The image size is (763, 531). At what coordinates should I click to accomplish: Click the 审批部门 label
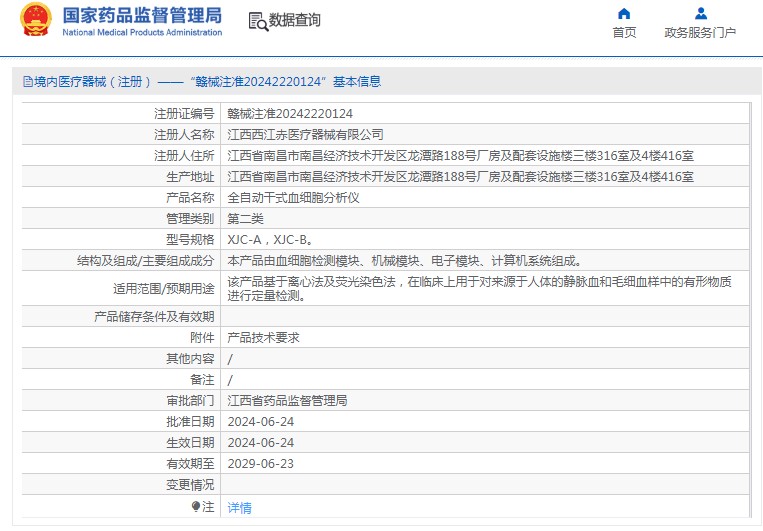(190, 401)
